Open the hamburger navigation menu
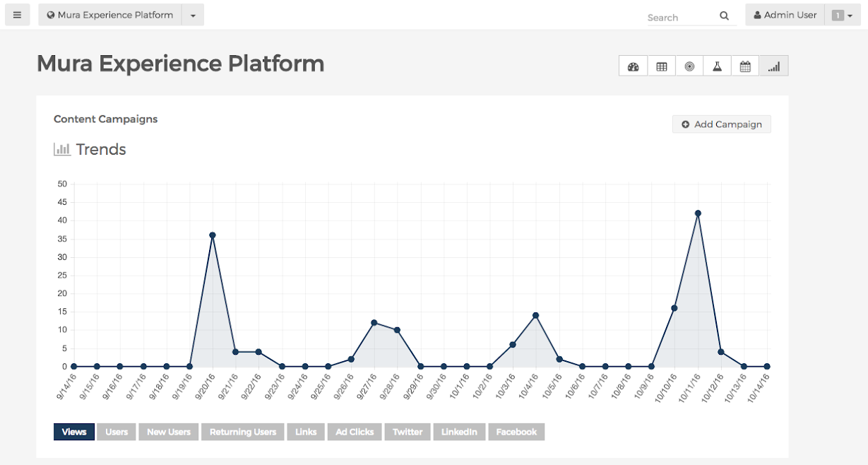Image resolution: width=868 pixels, height=465 pixels. (17, 15)
